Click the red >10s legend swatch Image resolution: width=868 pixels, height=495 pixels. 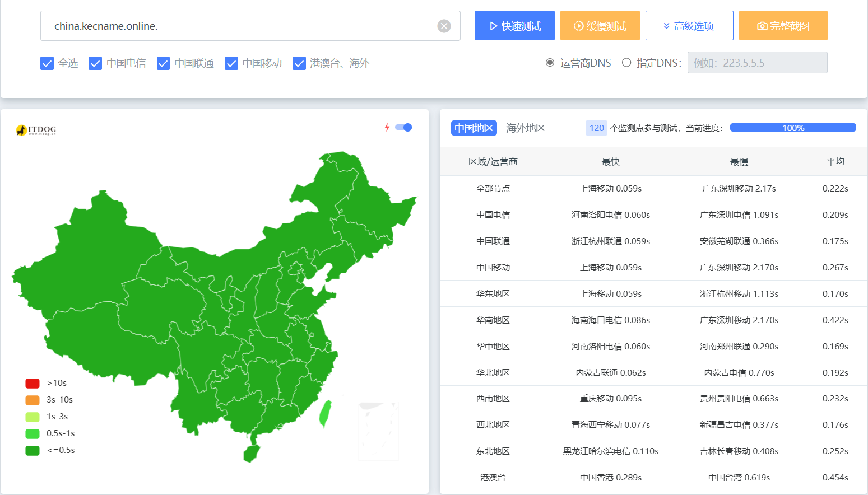pyautogui.click(x=33, y=383)
